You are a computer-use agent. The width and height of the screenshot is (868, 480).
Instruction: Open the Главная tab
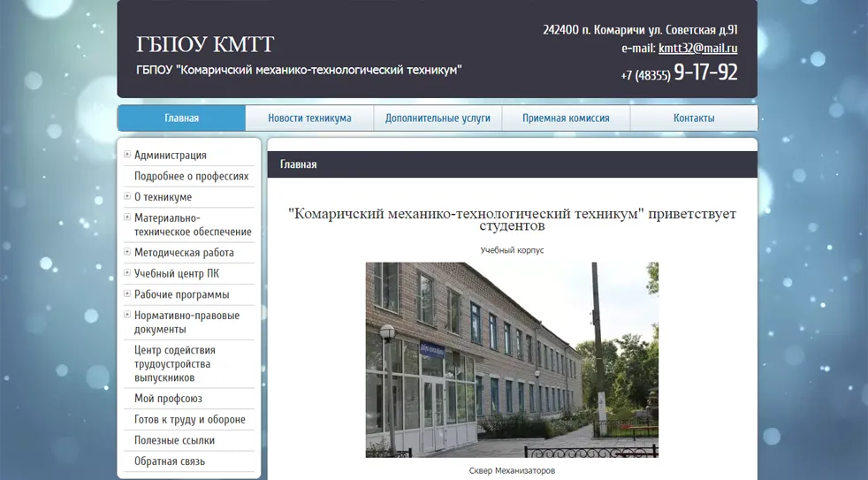181,118
